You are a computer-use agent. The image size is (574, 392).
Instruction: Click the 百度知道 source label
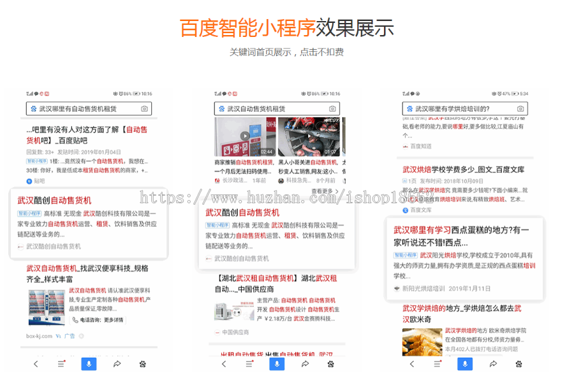pos(421,146)
